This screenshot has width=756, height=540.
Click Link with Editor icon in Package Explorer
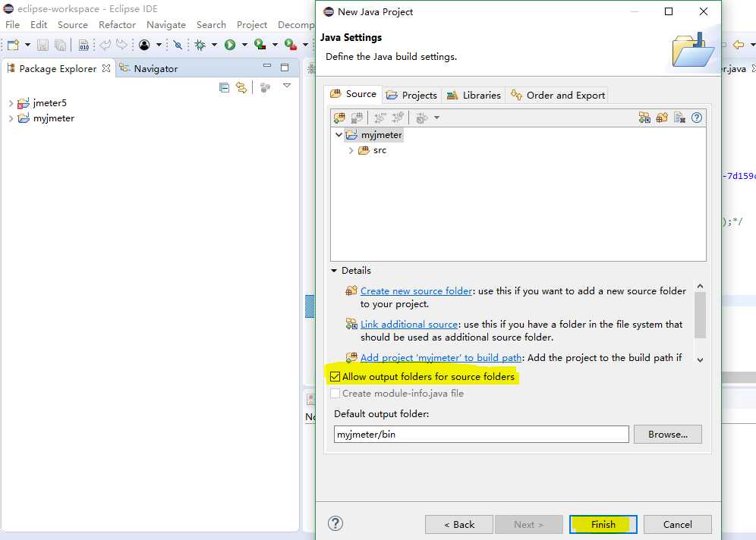coord(241,88)
